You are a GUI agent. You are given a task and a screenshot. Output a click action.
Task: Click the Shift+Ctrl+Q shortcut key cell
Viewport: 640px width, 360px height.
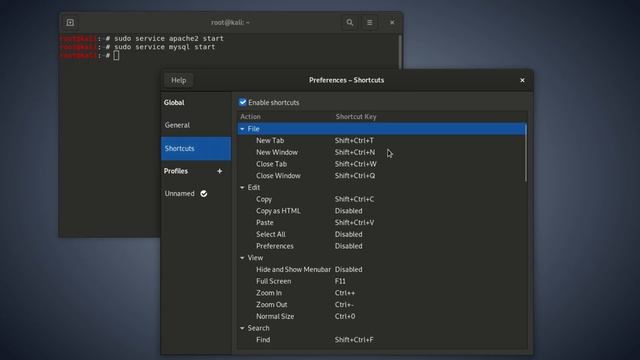(x=355, y=176)
